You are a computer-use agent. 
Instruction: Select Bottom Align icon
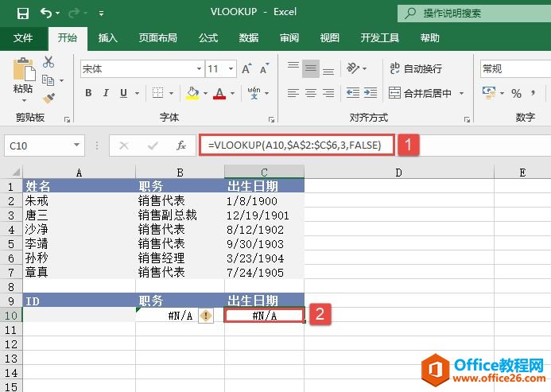pos(328,72)
